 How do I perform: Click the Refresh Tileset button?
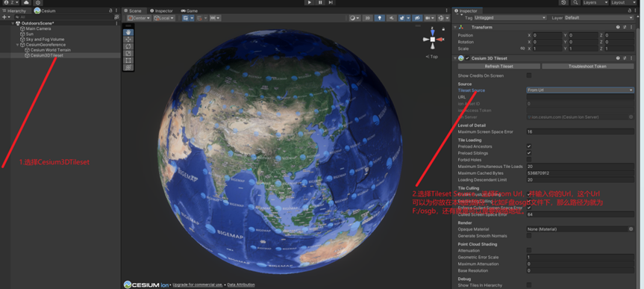point(499,66)
